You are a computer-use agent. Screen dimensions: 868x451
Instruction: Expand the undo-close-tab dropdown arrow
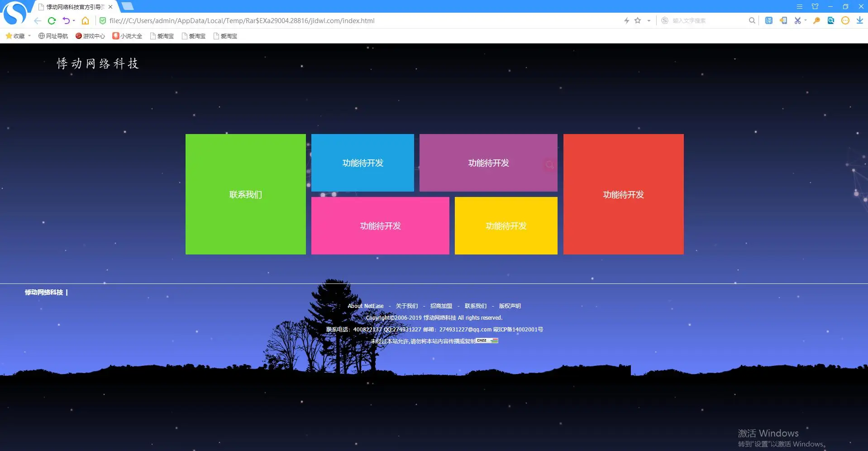tap(74, 21)
